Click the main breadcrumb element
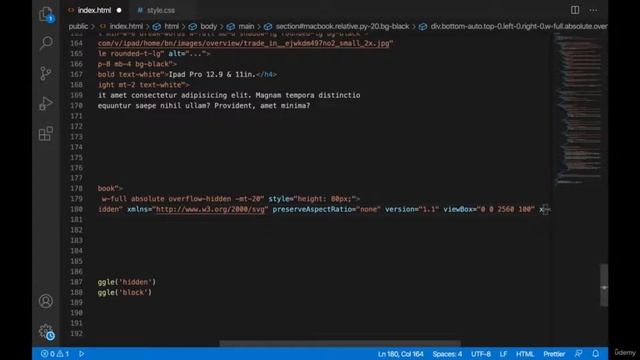This screenshot has height=360, width=640. pos(246,26)
